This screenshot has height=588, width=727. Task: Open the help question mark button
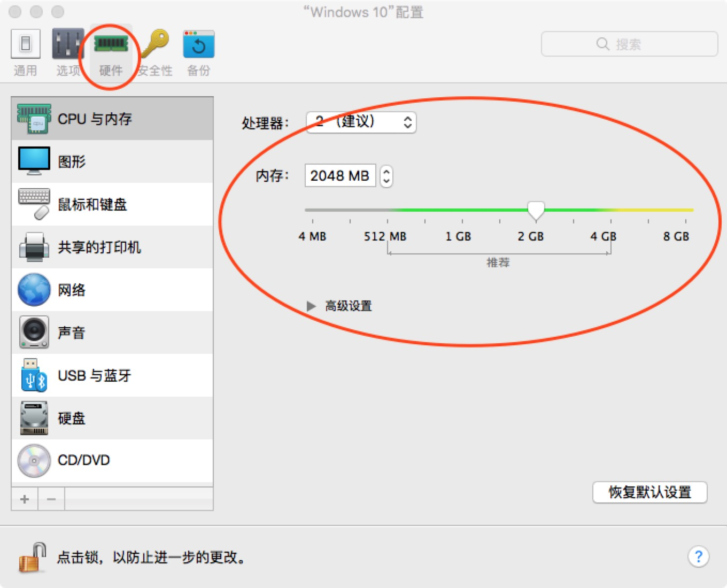(698, 556)
